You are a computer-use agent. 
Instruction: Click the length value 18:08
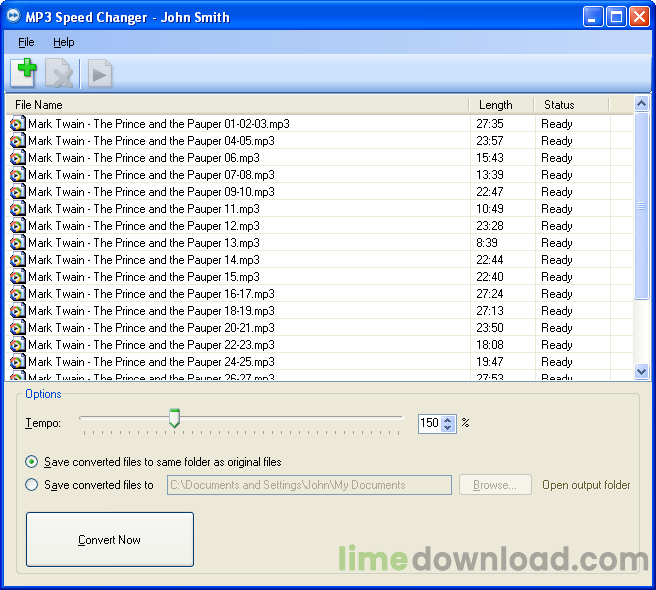click(490, 345)
